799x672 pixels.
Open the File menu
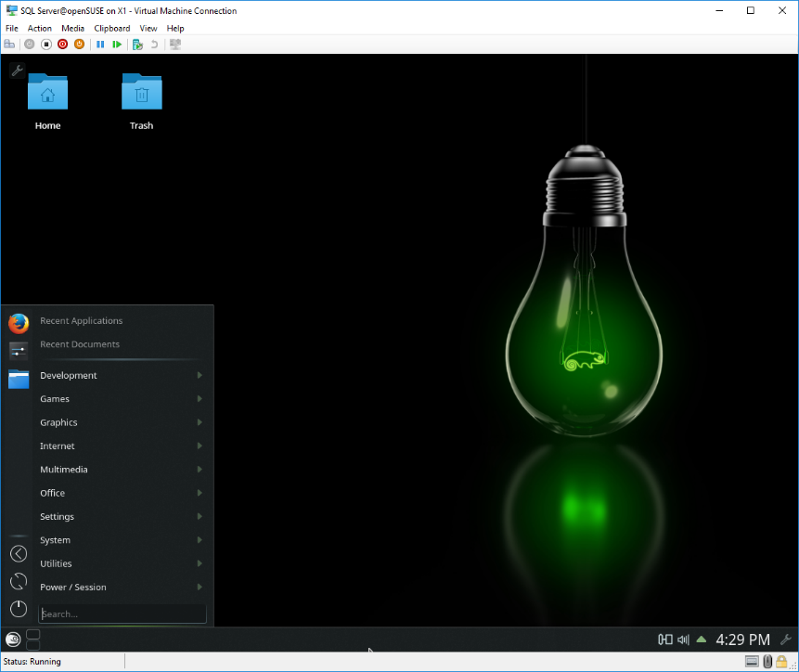[x=12, y=28]
